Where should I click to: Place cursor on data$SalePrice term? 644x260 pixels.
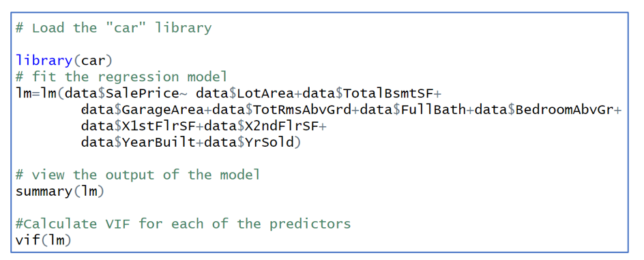coord(122,93)
